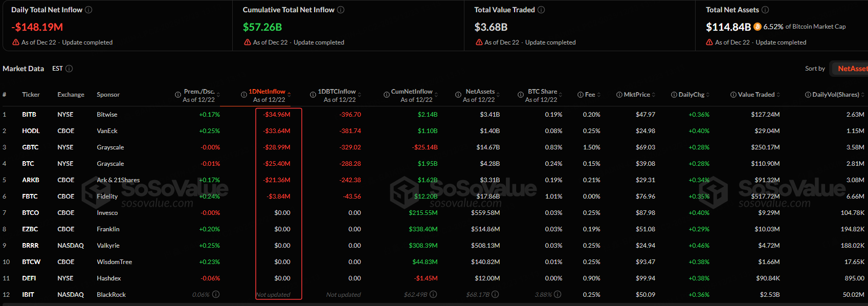This screenshot has width=868, height=306.
Task: Click info icon beside Cumulative Total Net Inflow
Action: click(x=341, y=10)
